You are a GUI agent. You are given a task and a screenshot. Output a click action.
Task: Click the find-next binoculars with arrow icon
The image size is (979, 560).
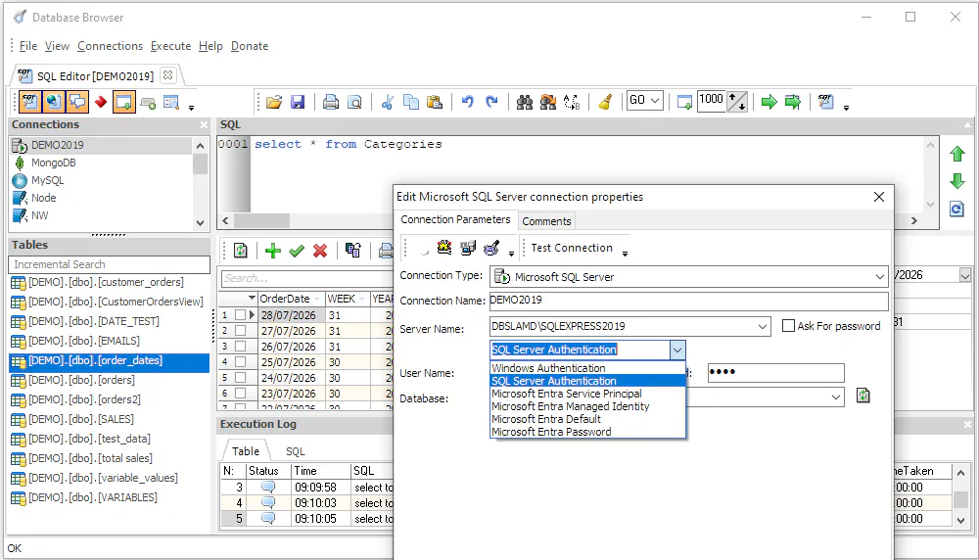coord(548,102)
